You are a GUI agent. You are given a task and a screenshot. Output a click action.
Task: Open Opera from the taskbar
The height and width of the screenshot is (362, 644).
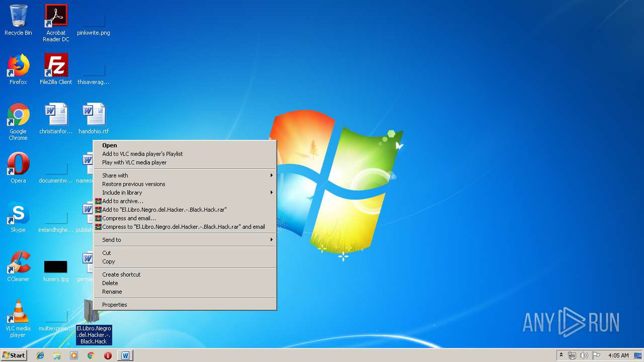click(x=108, y=355)
